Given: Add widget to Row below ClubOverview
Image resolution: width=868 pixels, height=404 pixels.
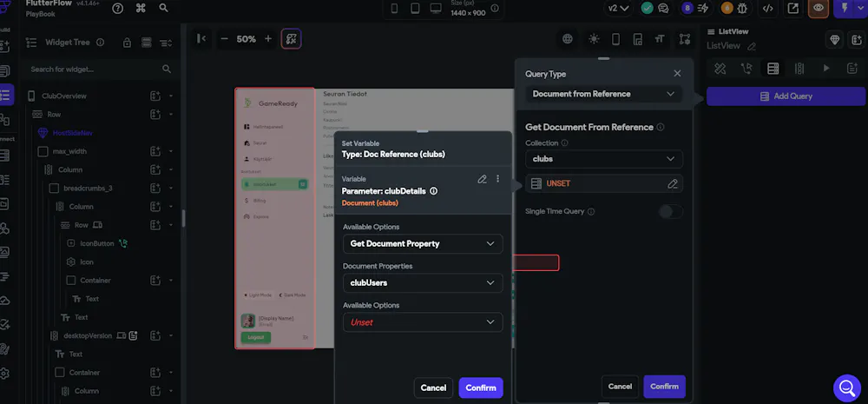Looking at the screenshot, I should point(155,114).
